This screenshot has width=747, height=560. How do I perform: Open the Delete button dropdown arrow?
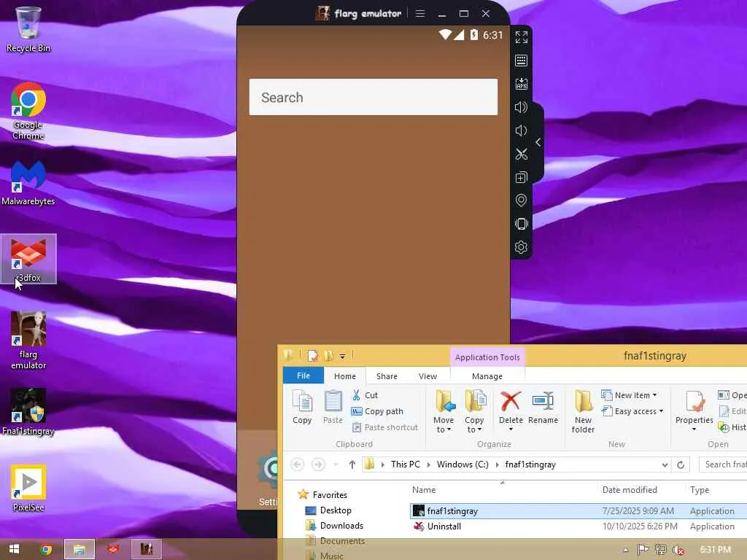[511, 429]
